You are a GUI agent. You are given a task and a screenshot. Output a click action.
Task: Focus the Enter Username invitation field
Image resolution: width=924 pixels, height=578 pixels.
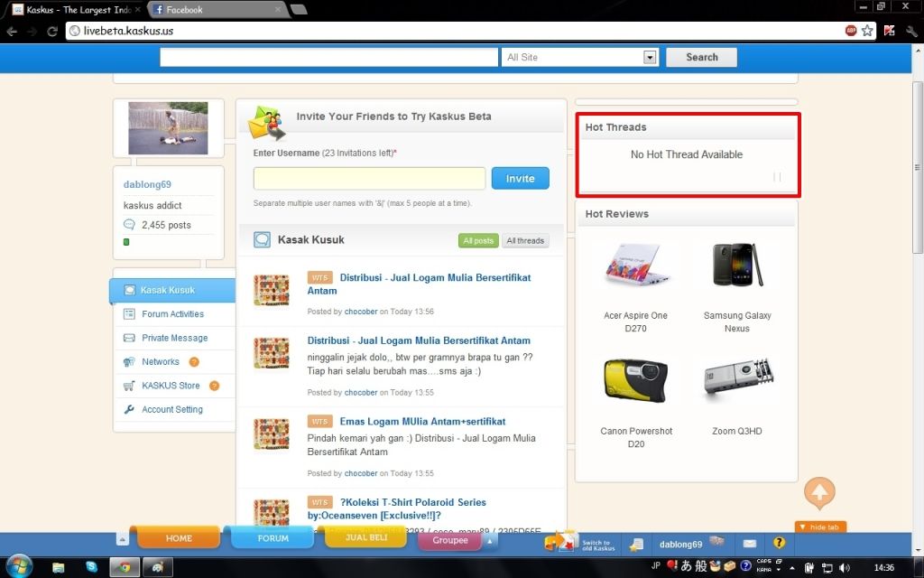(369, 178)
